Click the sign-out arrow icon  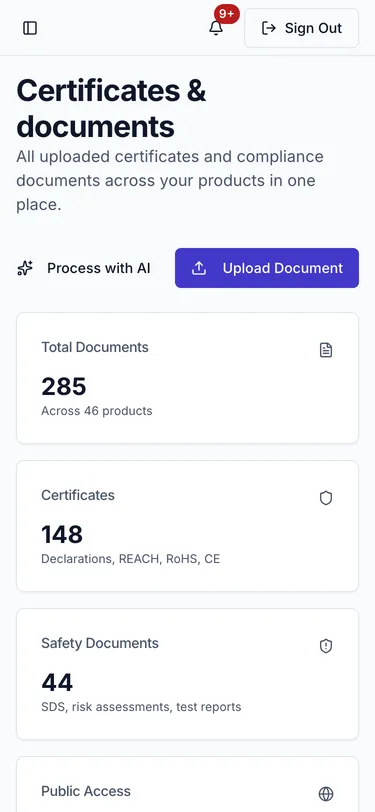point(268,28)
